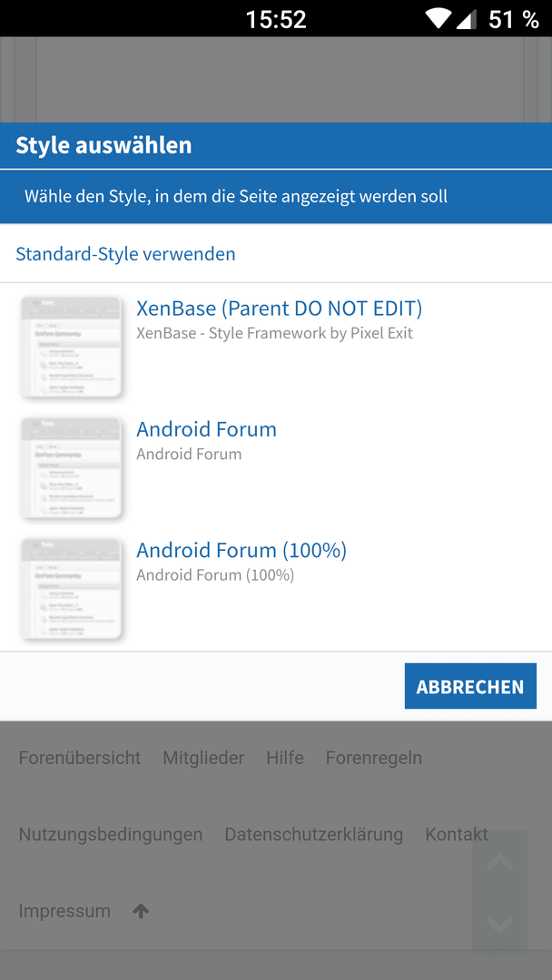Select XenBase (Parent DO NOT EDIT) style
The height and width of the screenshot is (980, 552).
pos(280,309)
